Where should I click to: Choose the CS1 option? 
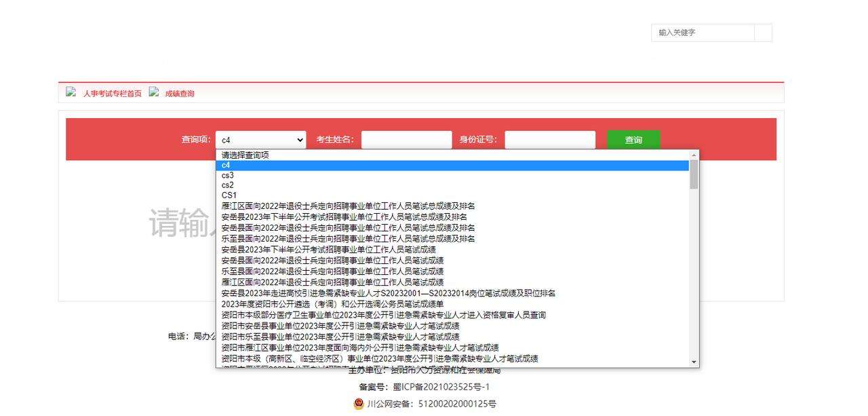click(x=452, y=195)
